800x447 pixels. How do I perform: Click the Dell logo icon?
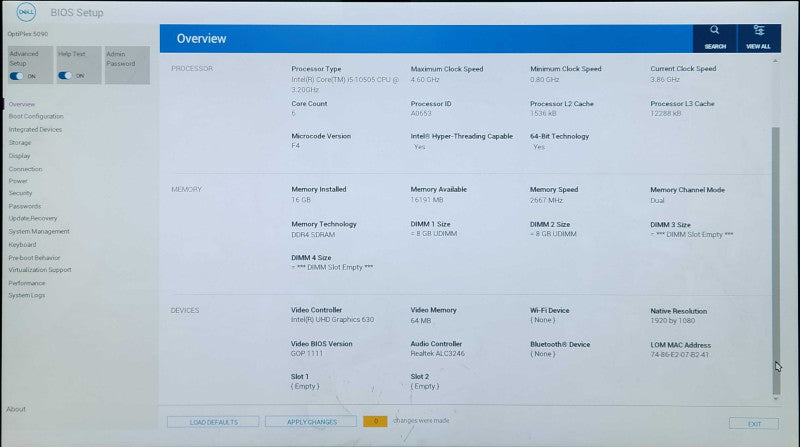tap(26, 12)
